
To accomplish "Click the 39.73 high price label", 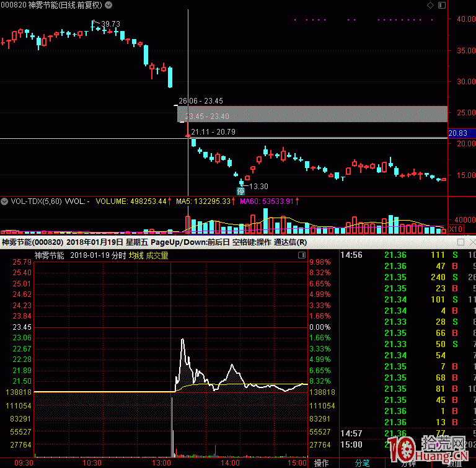I will 110,24.
